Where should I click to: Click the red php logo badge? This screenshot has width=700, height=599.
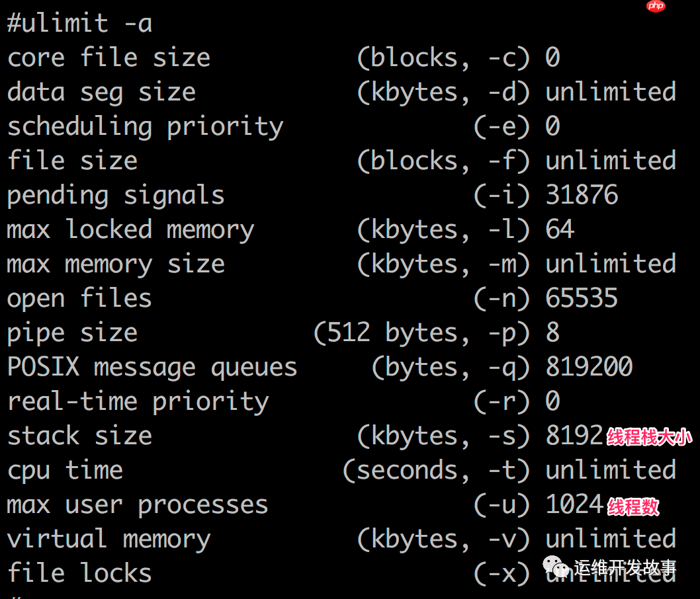click(x=656, y=7)
